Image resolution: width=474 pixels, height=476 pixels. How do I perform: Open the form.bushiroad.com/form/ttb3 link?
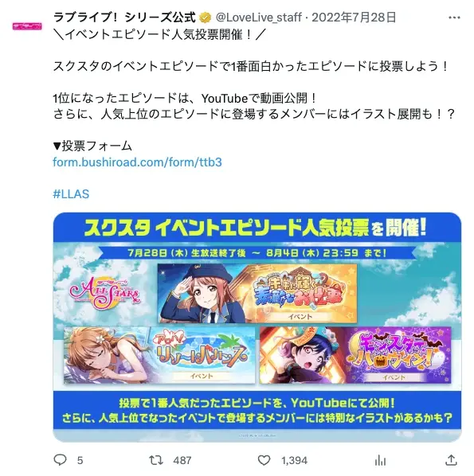click(137, 162)
